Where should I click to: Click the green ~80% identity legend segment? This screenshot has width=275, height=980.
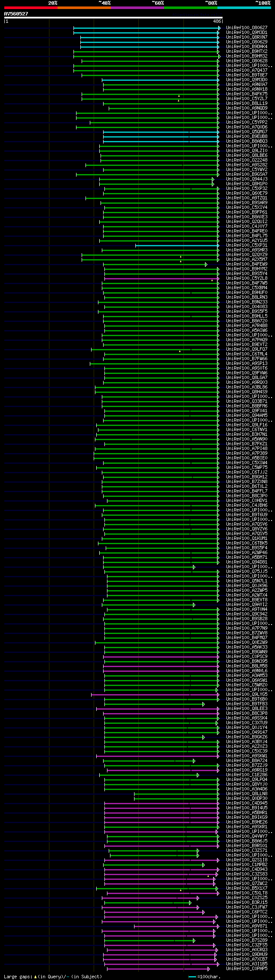point(191,8)
